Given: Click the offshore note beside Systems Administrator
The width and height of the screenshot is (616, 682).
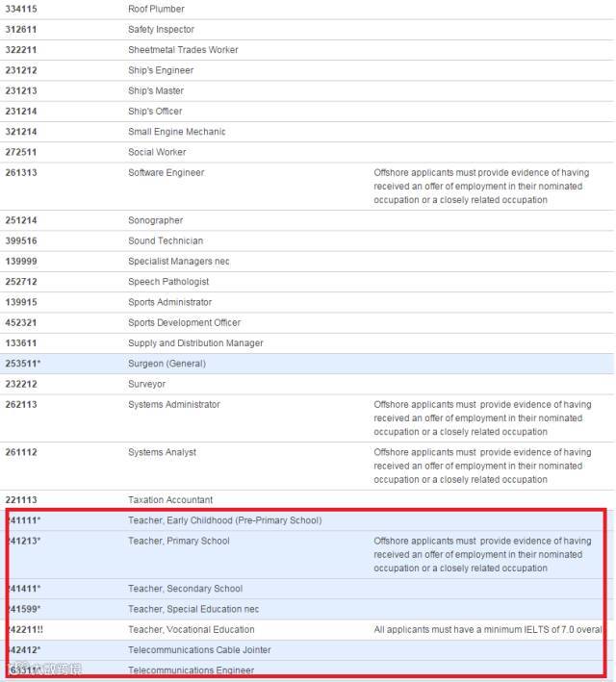Looking at the screenshot, I should coord(482,418).
